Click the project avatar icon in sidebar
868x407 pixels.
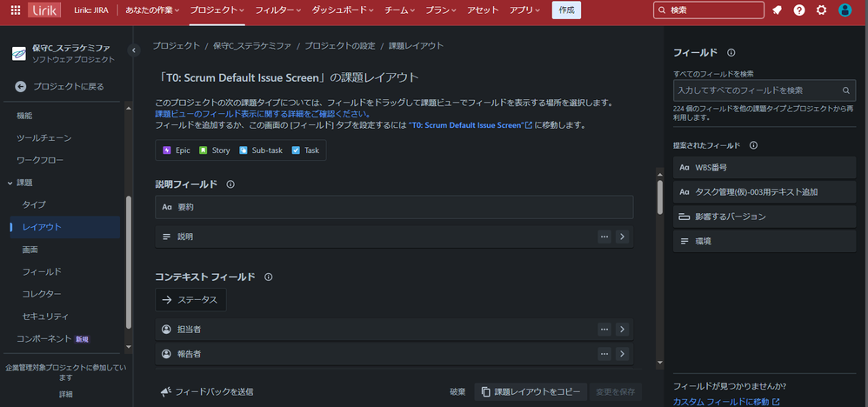point(19,54)
